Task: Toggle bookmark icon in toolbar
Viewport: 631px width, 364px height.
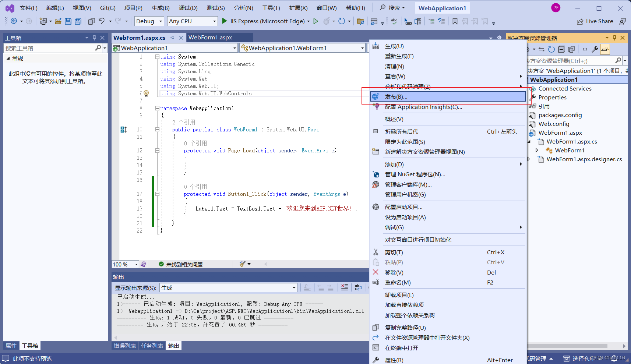Action: click(455, 21)
